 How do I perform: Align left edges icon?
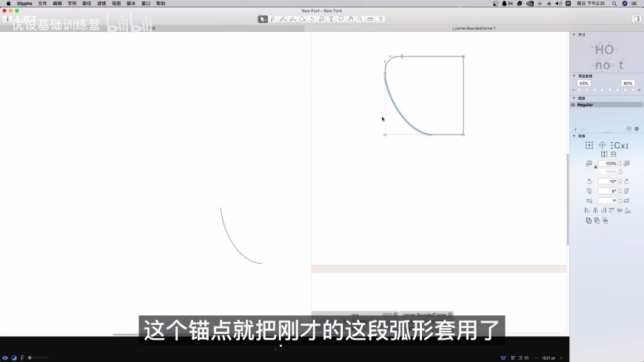[x=587, y=210]
